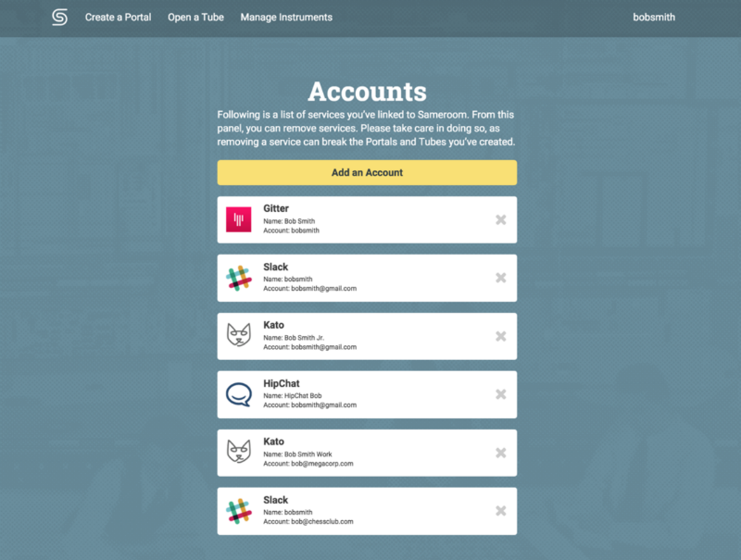Click the Gitter service logo
The height and width of the screenshot is (560, 741).
(x=239, y=219)
